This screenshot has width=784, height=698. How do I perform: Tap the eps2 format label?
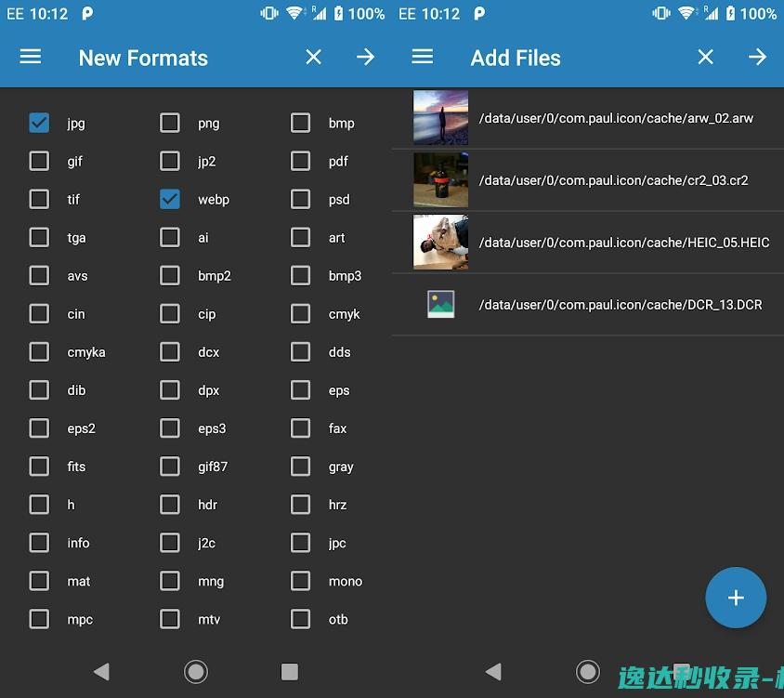point(81,428)
